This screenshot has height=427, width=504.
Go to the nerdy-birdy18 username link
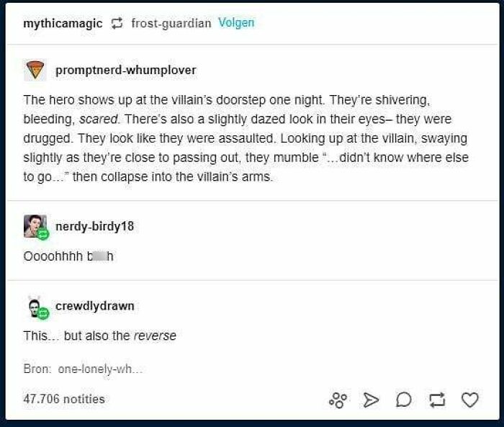point(94,226)
